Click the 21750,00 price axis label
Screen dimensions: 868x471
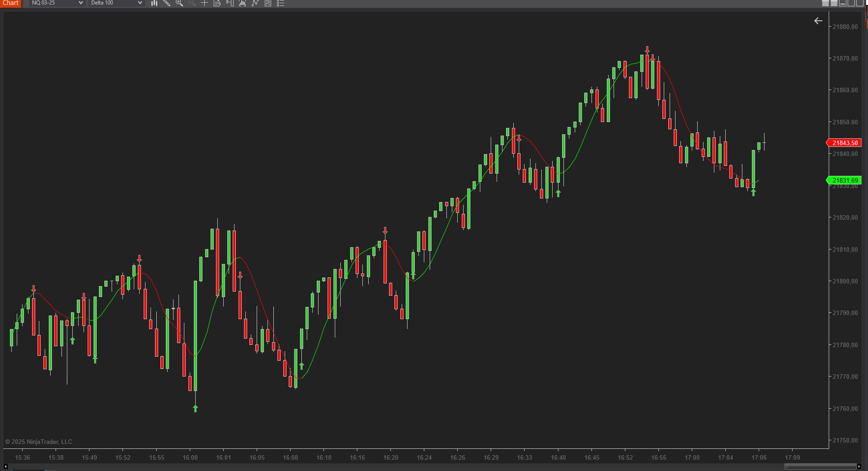tap(845, 440)
